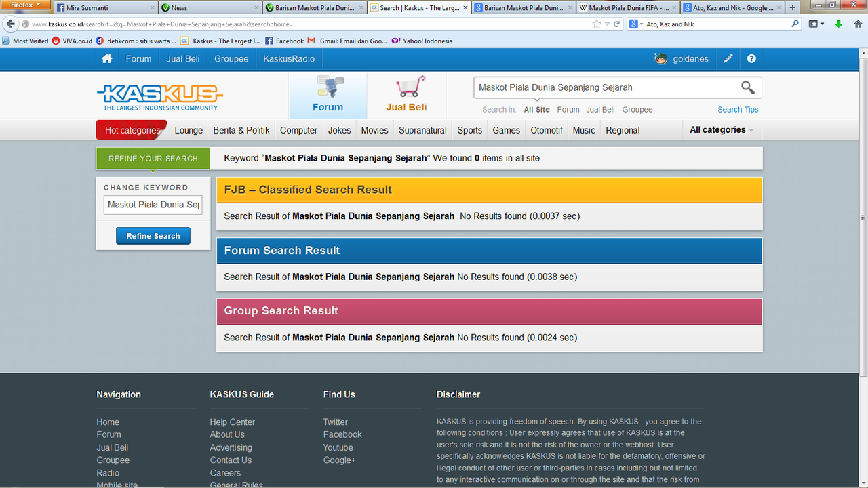Open the Google search engine selector dropdown
Image resolution: width=868 pixels, height=488 pixels.
pyautogui.click(x=636, y=24)
